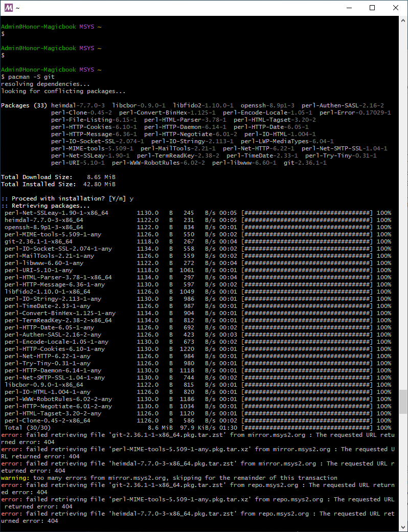
Task: Click 'libcbor-0.9.0-1-x86_64' row name
Action: coord(44,385)
